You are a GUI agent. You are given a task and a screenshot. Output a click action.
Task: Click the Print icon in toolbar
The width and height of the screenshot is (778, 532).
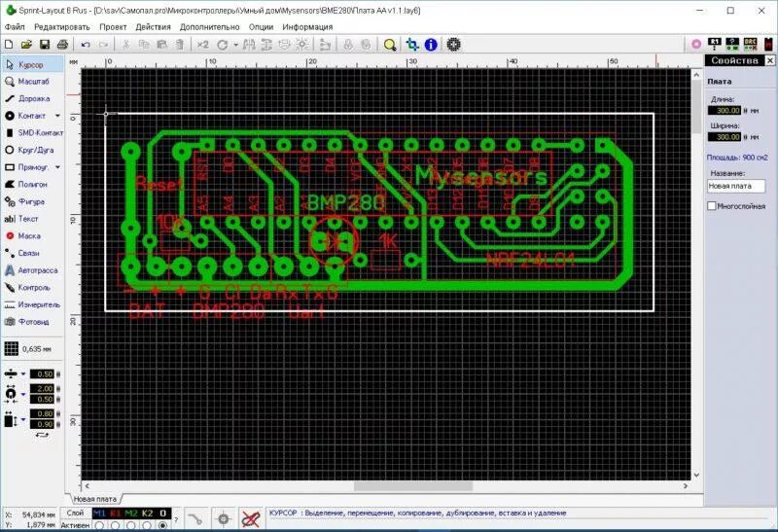tap(62, 45)
